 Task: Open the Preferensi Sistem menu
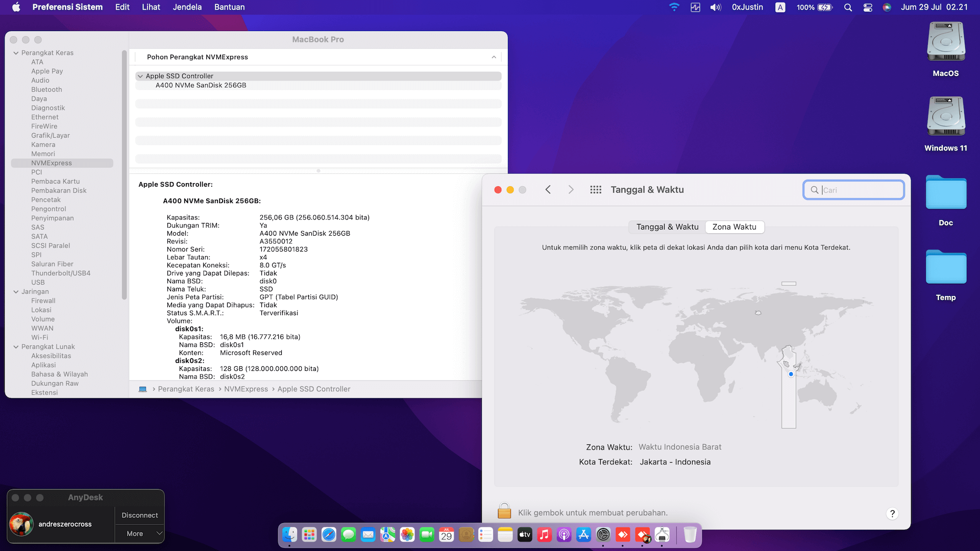(67, 7)
